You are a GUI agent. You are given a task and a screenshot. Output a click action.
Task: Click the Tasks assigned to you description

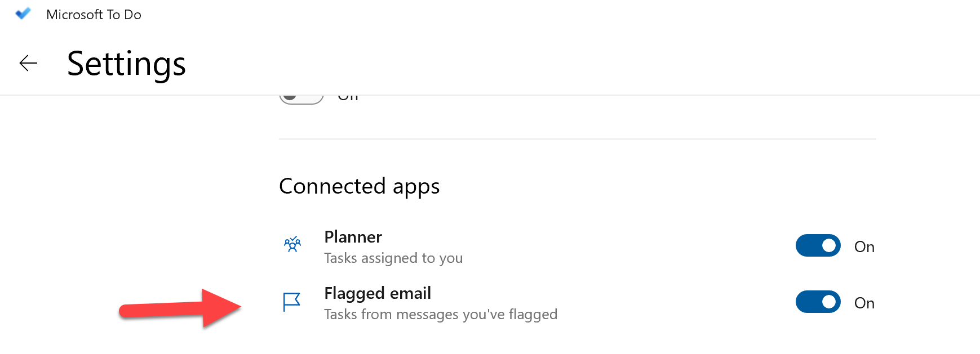click(x=393, y=258)
